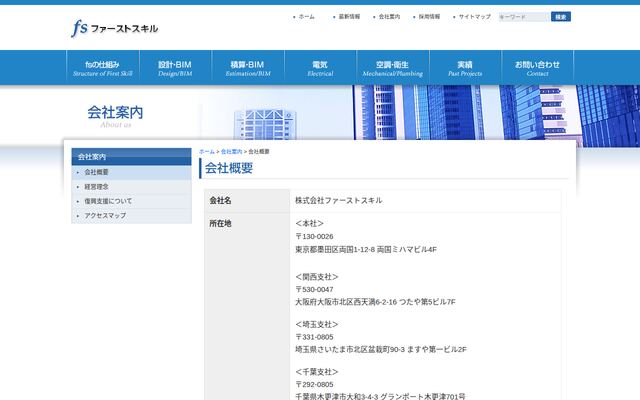Open the 空調・衛生 Mechanical/Plumbing menu
Screen dimensions: 640x400
[x=393, y=68]
